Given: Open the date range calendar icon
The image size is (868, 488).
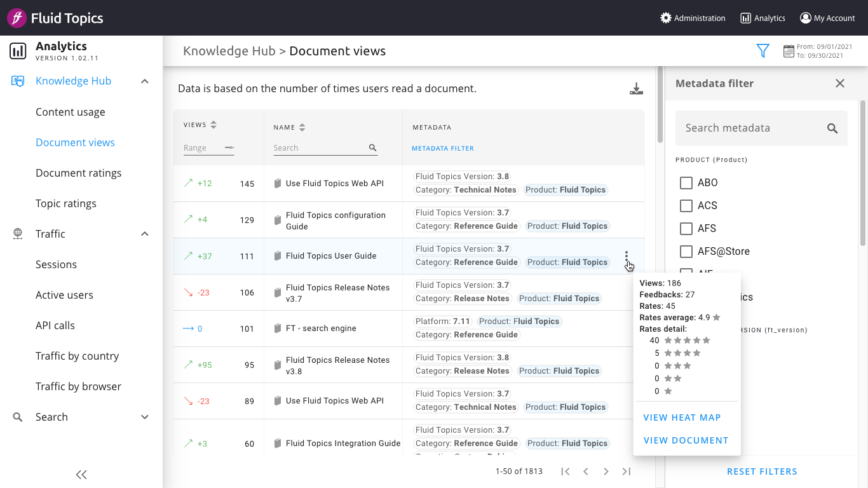Looking at the screenshot, I should tap(789, 51).
